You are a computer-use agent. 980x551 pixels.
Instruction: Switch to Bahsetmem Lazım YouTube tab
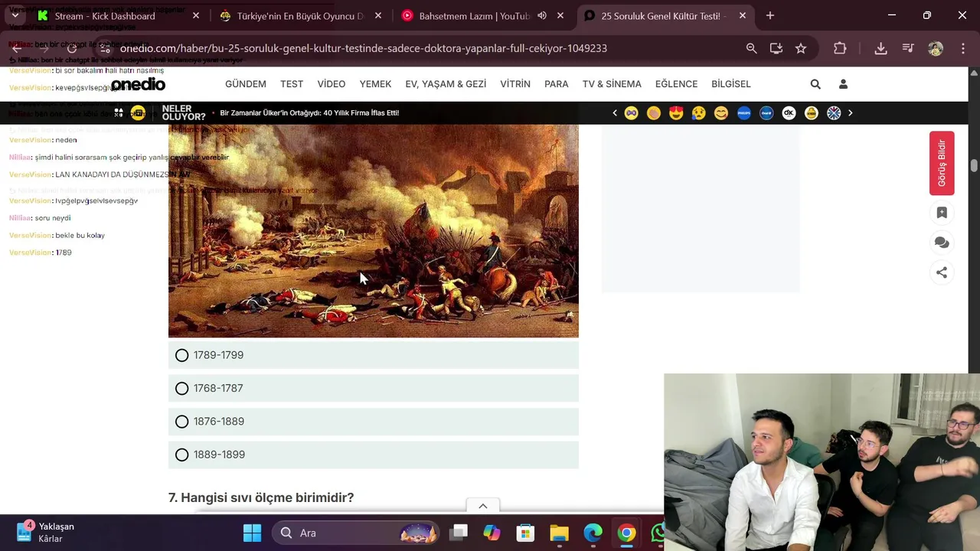tap(475, 15)
